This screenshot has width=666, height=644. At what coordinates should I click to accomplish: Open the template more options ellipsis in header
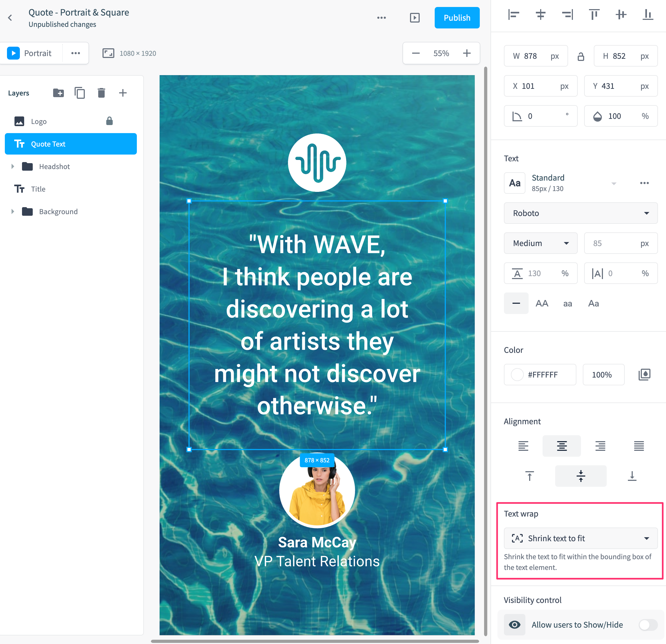381,18
